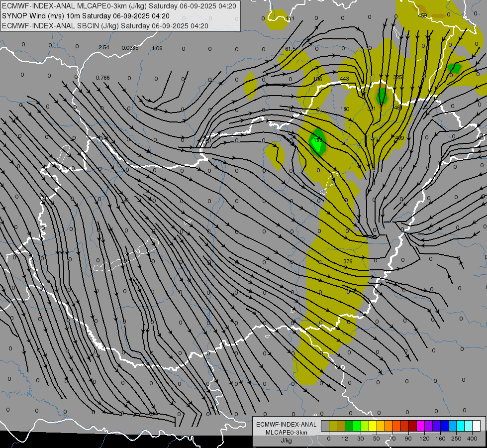Image resolution: width=487 pixels, height=448 pixels.
Task: Click the '188' value in the green patch
Action: click(x=318, y=140)
